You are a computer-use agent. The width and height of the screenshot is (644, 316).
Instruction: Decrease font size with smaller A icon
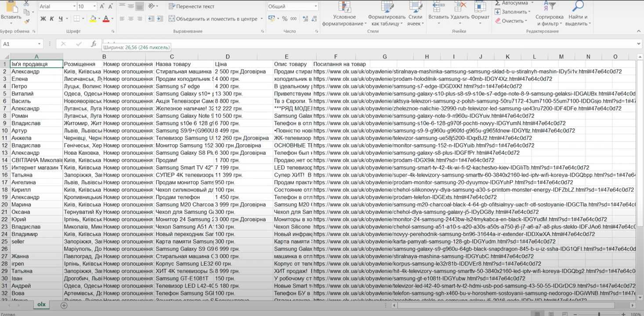click(x=111, y=7)
